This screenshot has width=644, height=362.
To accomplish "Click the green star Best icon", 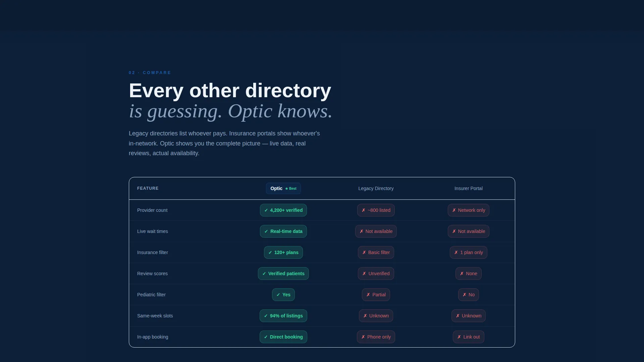I will point(291,189).
